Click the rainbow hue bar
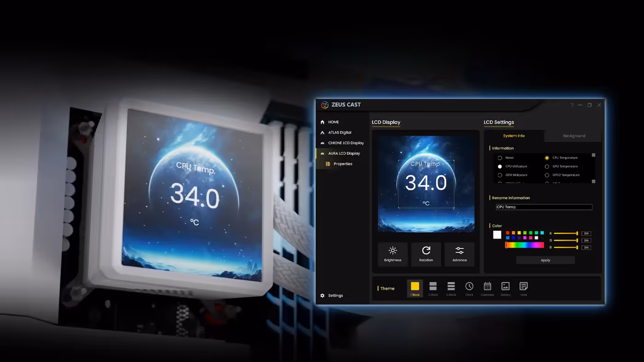Screen dimensions: 644x362 525,245
